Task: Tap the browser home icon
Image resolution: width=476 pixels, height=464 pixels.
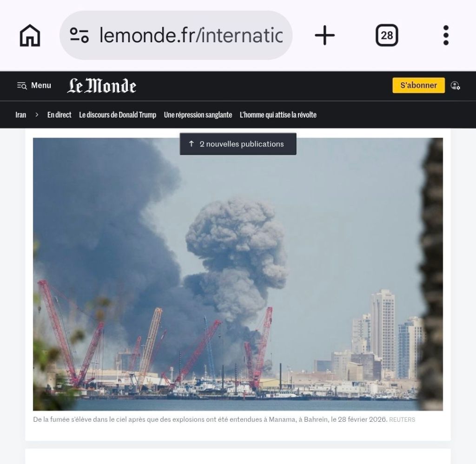Action: [30, 35]
